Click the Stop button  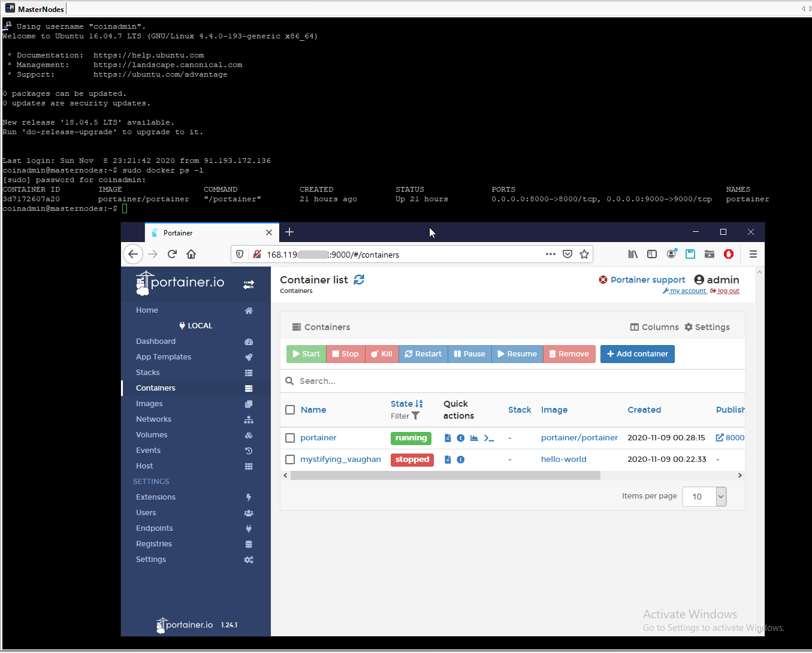coord(346,354)
